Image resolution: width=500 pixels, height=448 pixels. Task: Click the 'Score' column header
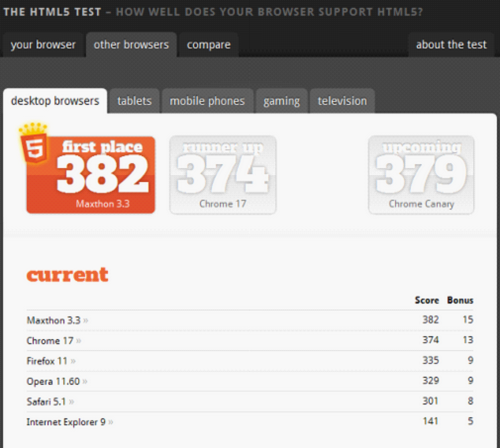[427, 300]
